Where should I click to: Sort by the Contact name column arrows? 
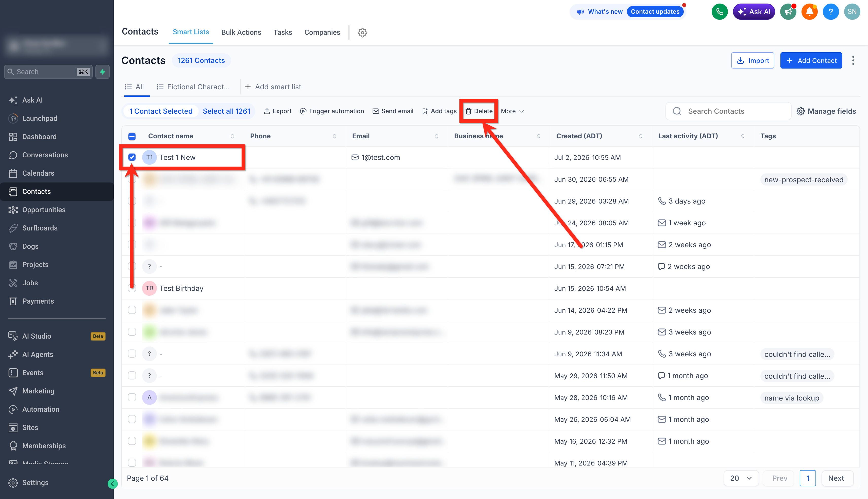coord(232,136)
